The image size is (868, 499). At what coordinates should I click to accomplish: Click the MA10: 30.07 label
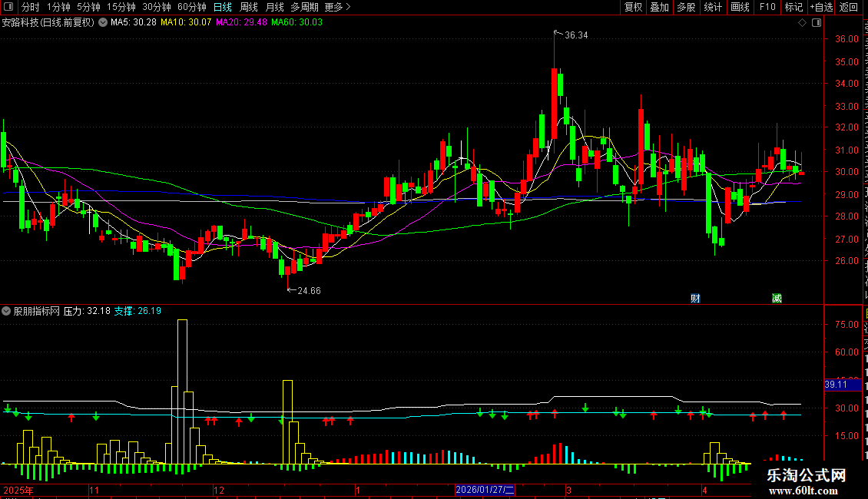coord(186,22)
